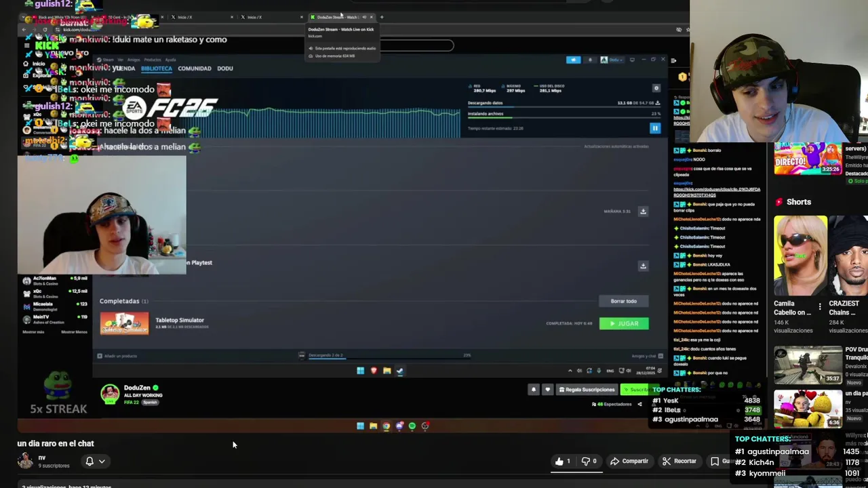This screenshot has height=488, width=868.
Task: Open the DODU profile tab in Steam
Action: (x=225, y=68)
